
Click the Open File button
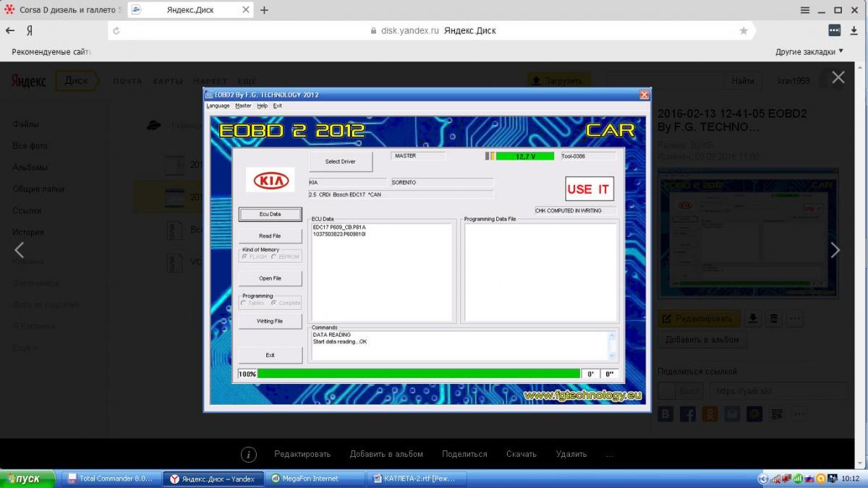270,278
